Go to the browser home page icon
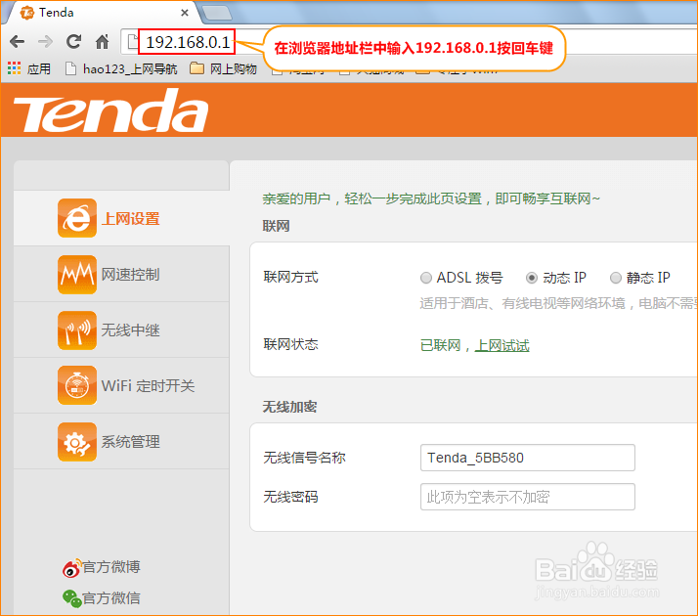Viewport: 698px width, 616px height. [x=103, y=42]
